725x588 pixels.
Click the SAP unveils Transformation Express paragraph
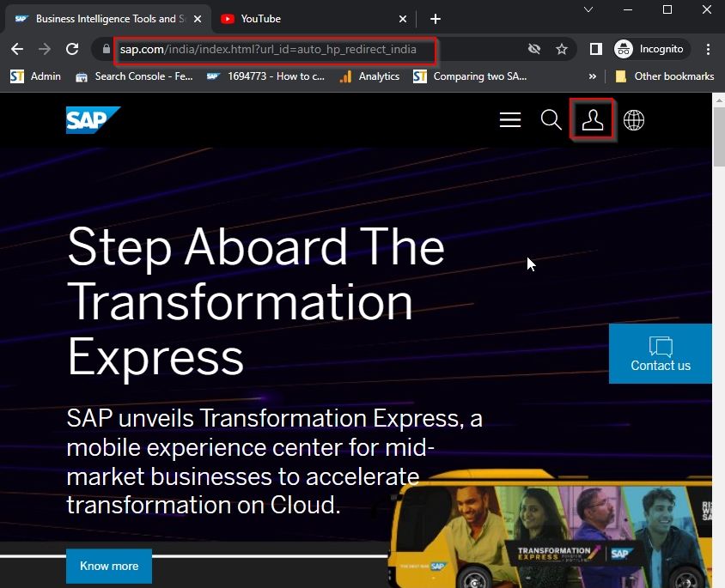[274, 462]
